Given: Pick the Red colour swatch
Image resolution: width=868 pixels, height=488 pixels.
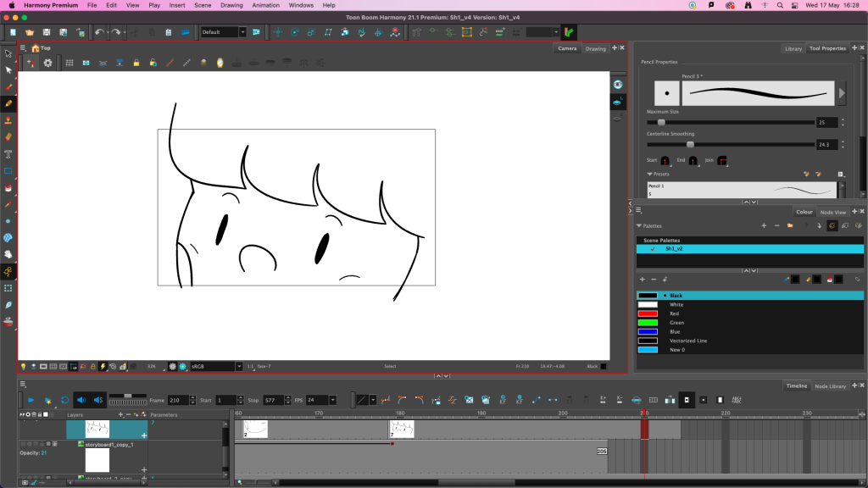Looking at the screenshot, I should point(648,313).
